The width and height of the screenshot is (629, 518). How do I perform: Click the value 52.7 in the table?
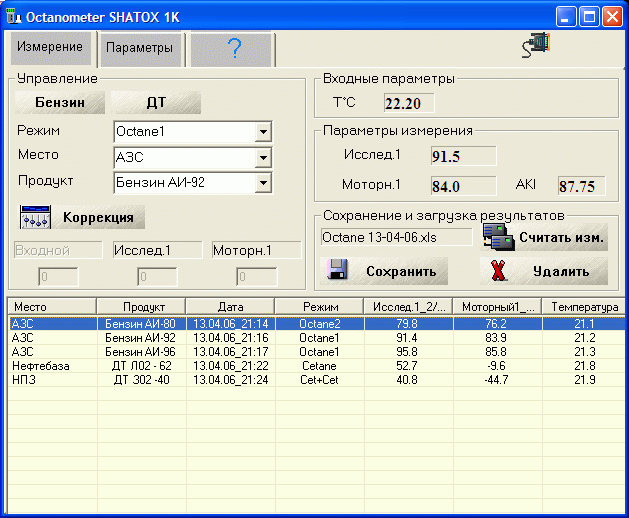[x=407, y=366]
